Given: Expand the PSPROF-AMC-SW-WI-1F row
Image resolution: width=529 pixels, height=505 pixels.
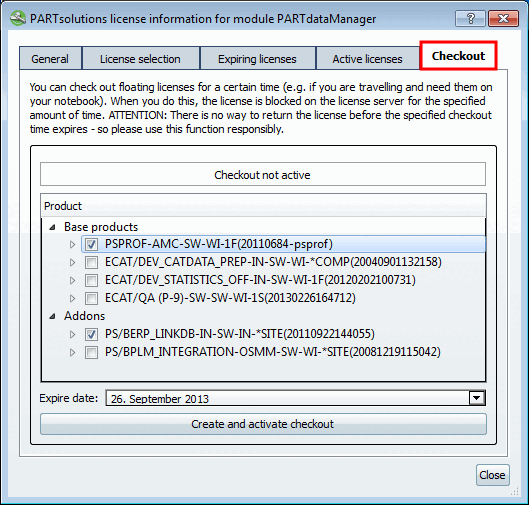Looking at the screenshot, I should (72, 244).
